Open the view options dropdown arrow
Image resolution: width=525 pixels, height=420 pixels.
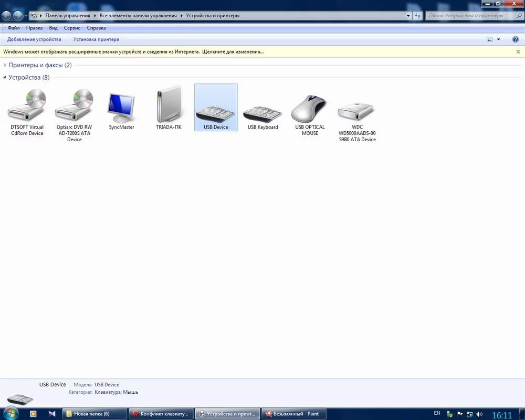[499, 39]
